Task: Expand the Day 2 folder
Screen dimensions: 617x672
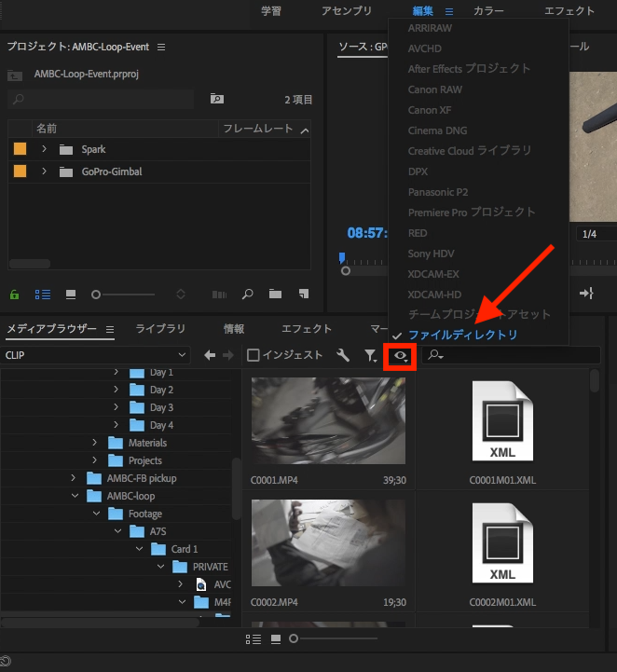Action: pos(117,390)
